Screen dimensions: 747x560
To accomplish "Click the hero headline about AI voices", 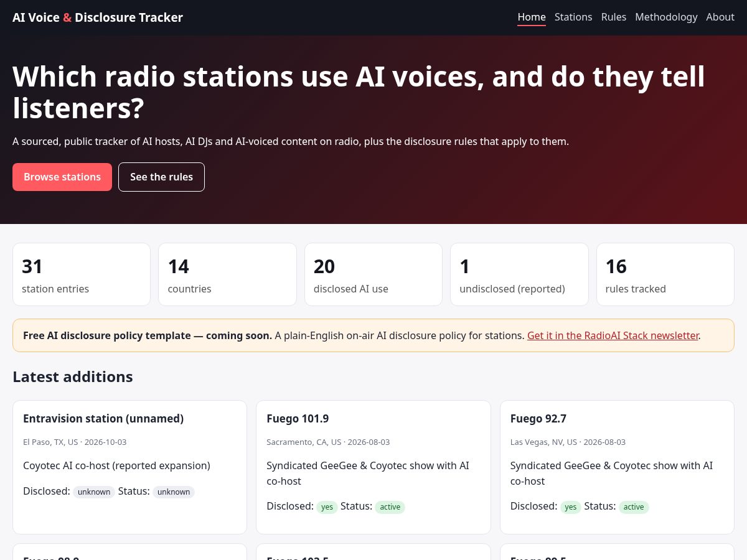I will coord(359,92).
